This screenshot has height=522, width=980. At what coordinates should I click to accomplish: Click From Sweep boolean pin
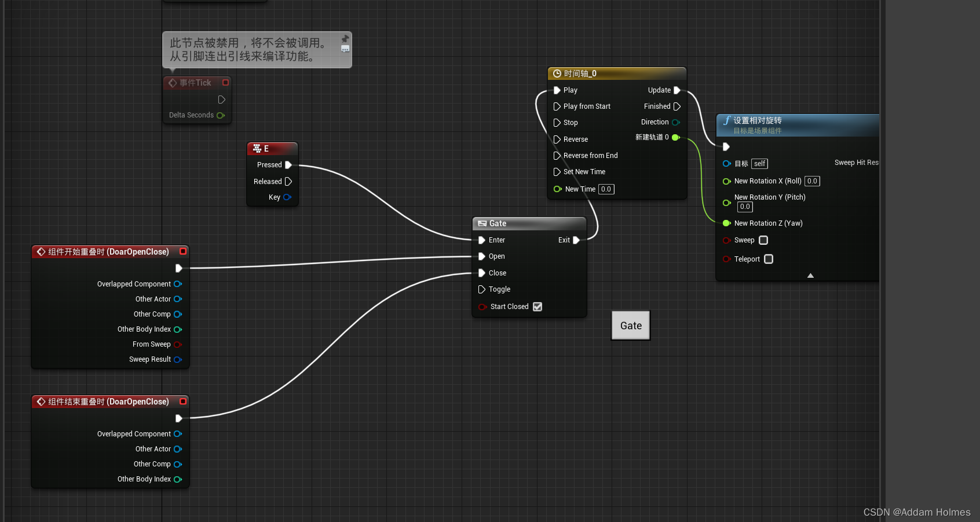[x=178, y=344]
